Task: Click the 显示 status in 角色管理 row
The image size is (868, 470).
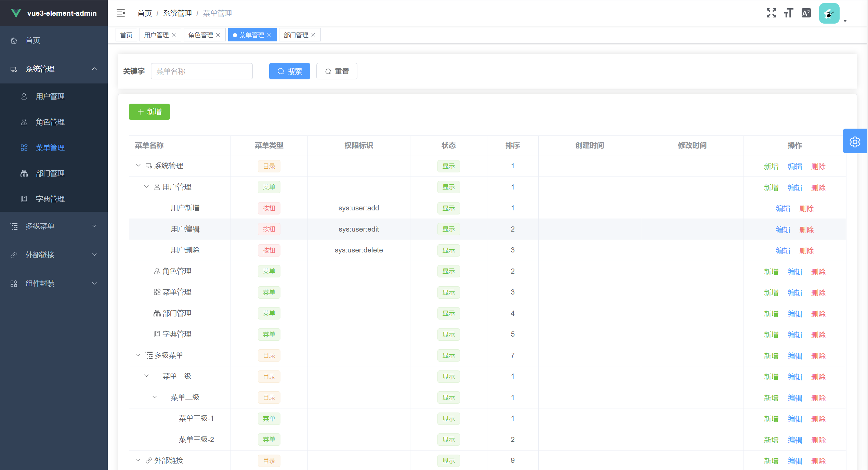Action: click(449, 271)
